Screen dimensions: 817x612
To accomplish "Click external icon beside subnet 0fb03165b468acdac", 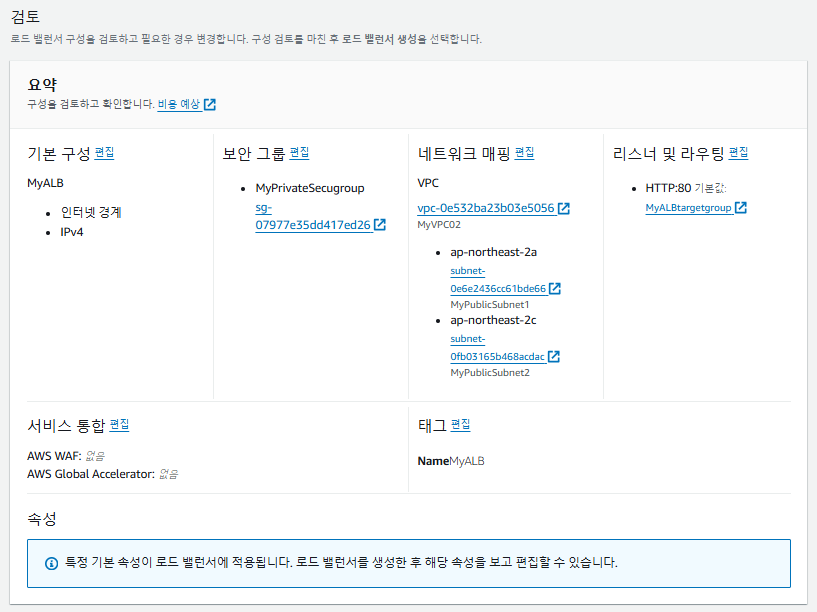I will click(554, 357).
